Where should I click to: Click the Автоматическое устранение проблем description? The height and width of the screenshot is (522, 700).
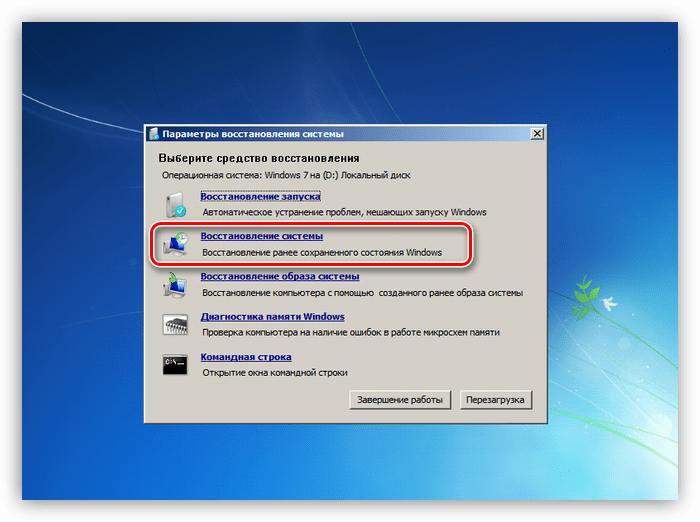pos(344,212)
